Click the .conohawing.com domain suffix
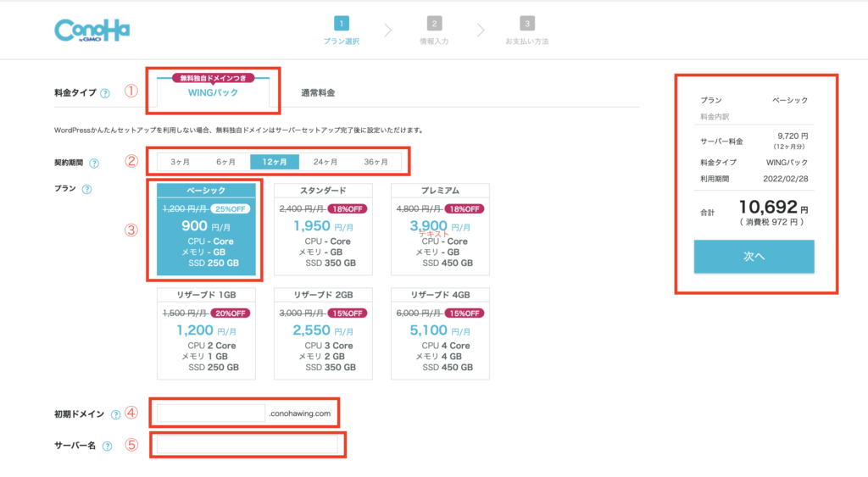The height and width of the screenshot is (477, 868). [299, 413]
